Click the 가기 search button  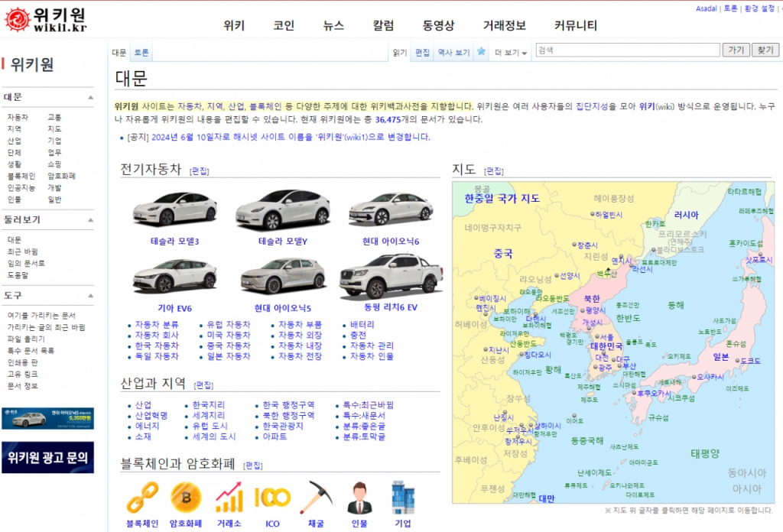coord(736,50)
